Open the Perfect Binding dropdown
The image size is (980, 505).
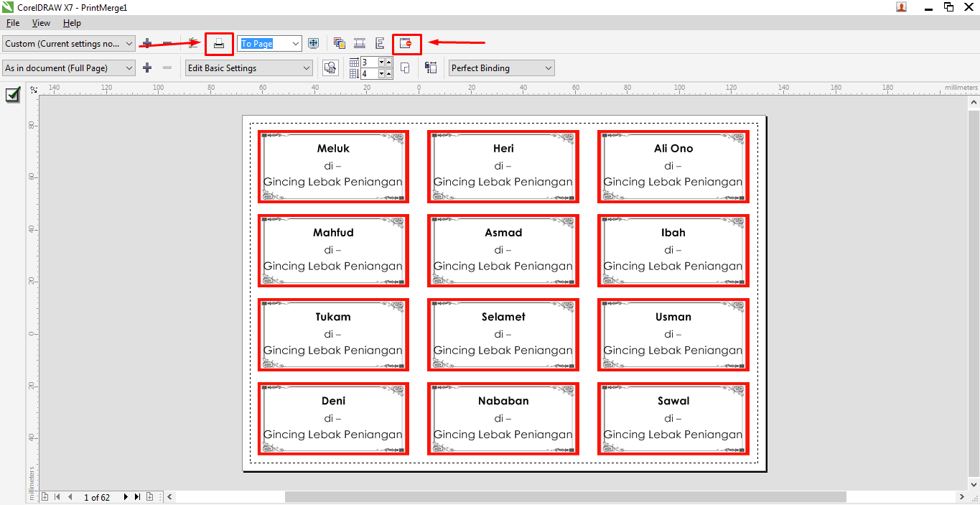click(549, 68)
